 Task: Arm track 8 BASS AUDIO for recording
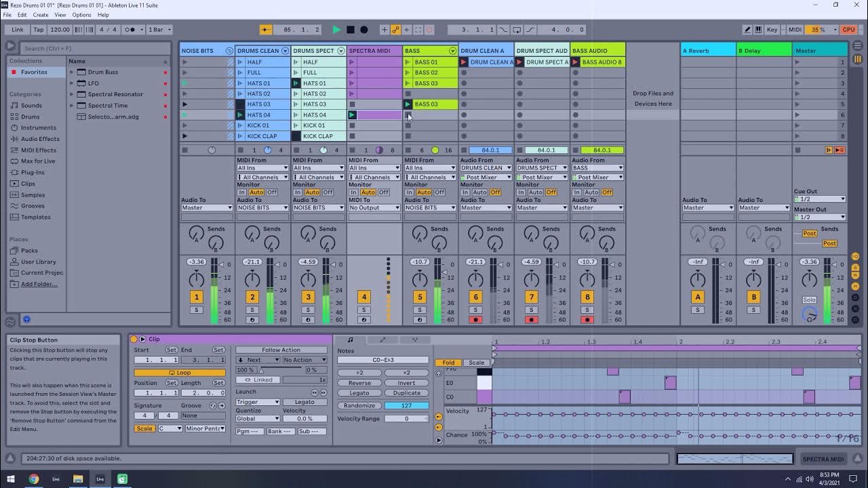tap(587, 320)
